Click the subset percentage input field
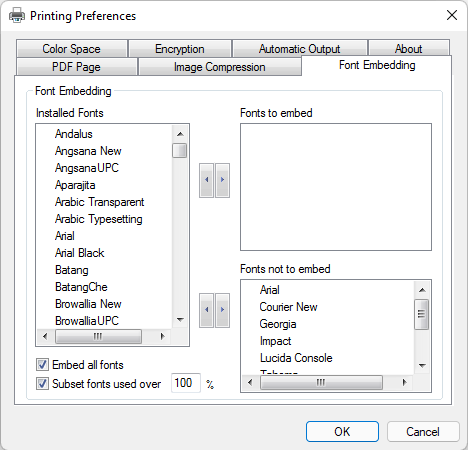Viewport: 468px width, 450px height. tap(186, 383)
